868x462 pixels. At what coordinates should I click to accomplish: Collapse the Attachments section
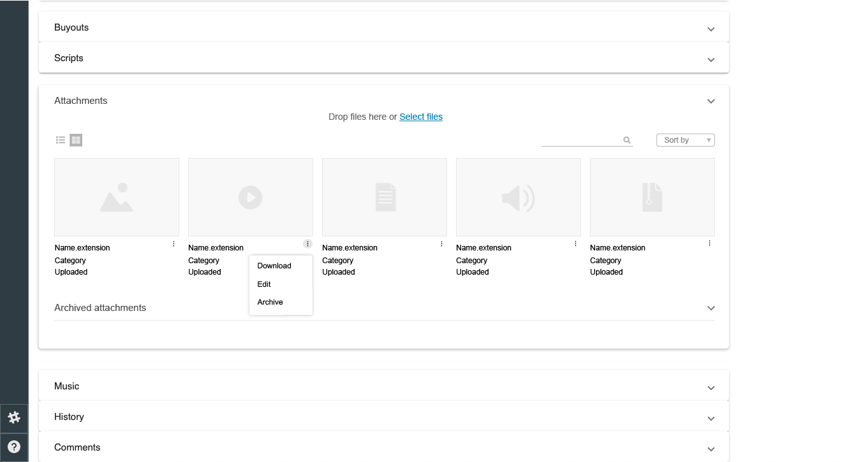pyautogui.click(x=710, y=101)
